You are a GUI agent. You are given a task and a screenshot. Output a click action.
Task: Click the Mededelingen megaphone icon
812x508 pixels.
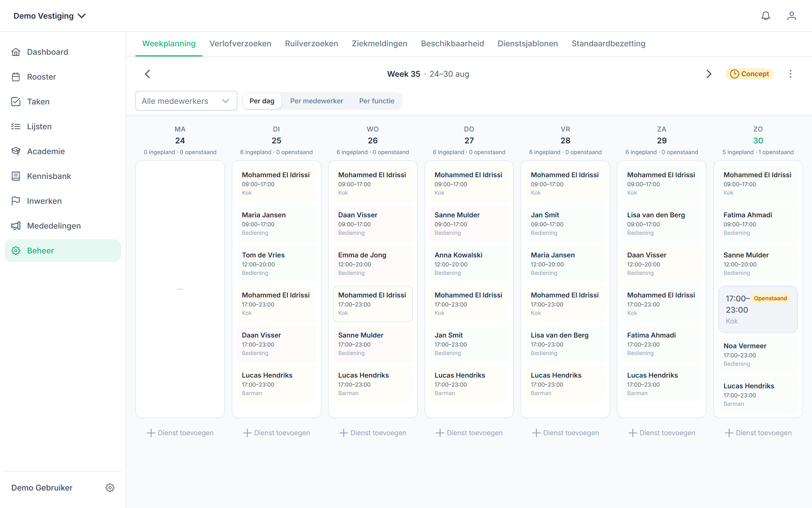click(x=16, y=226)
